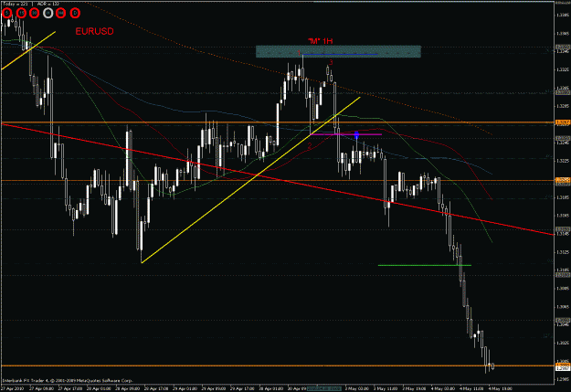The height and width of the screenshot is (392, 571).
Task: Select the long yellow ascending trendline
Action: tap(250, 180)
